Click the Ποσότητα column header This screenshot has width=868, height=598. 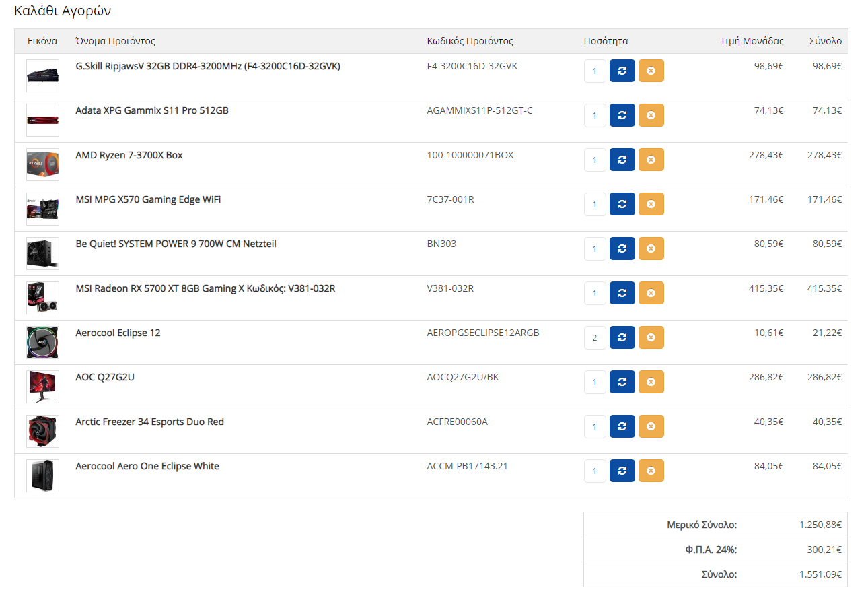pyautogui.click(x=606, y=41)
